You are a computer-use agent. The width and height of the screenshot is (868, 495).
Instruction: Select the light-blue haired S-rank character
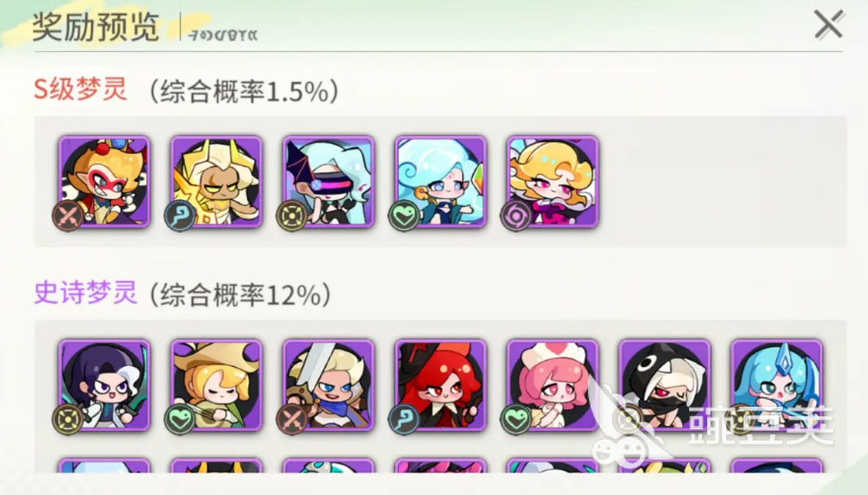coord(441,181)
